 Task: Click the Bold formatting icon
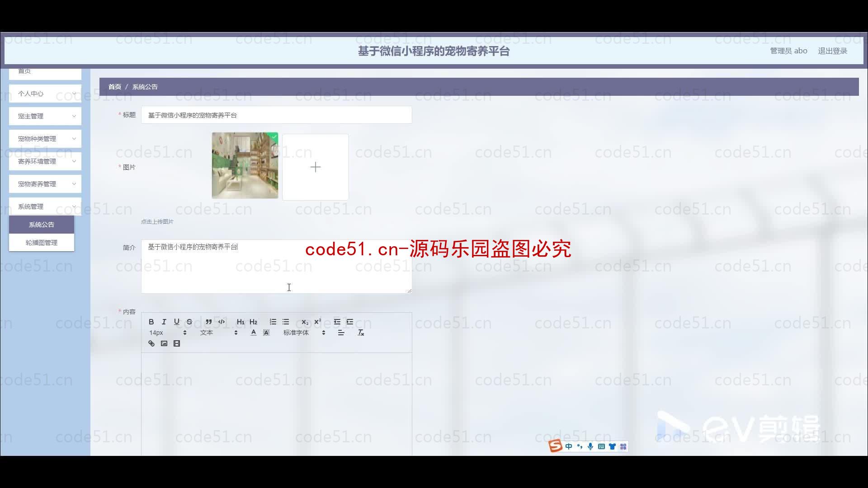point(151,322)
